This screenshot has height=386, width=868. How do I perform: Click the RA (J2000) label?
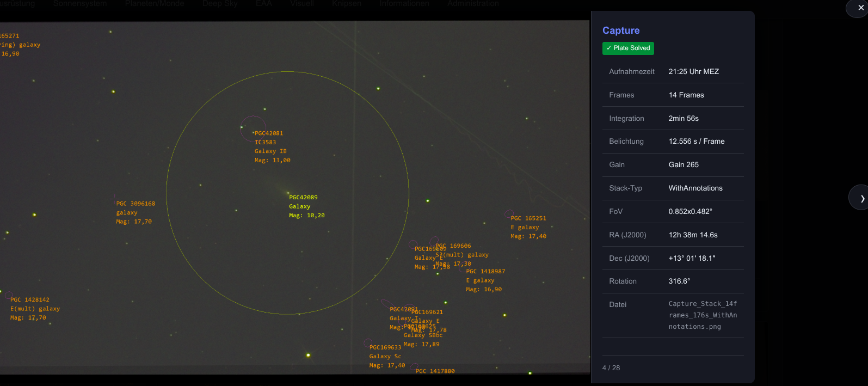[627, 235]
